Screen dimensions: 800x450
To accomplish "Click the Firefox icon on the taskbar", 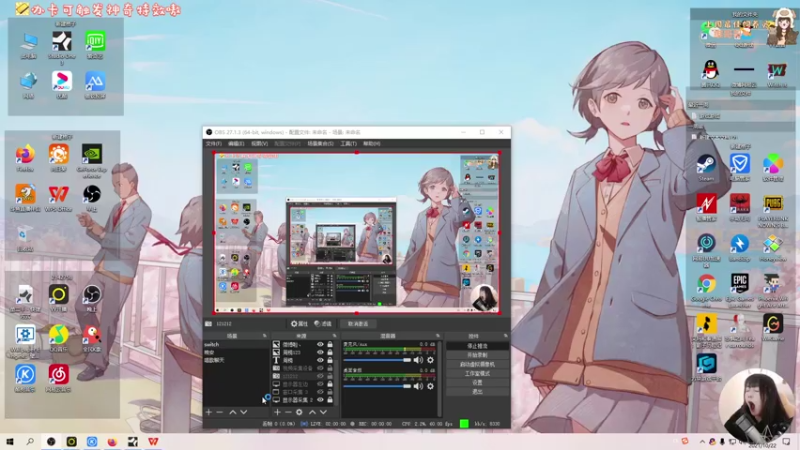I will coord(112,441).
